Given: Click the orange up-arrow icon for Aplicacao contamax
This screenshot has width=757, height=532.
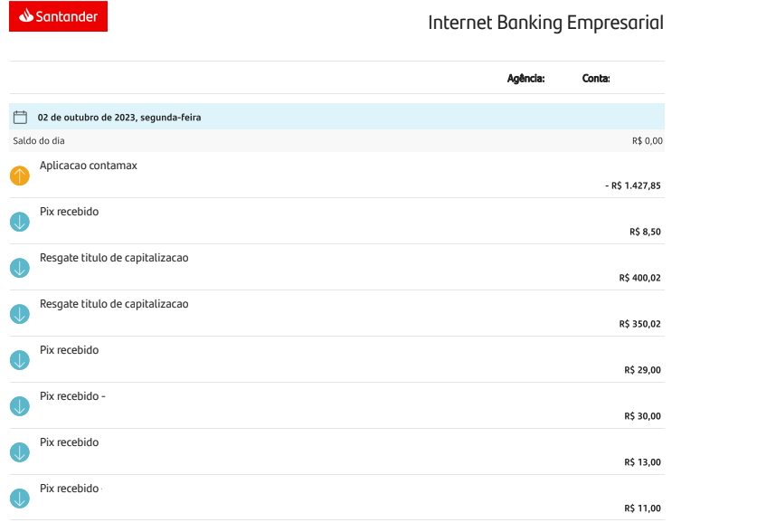Looking at the screenshot, I should pyautogui.click(x=20, y=176).
